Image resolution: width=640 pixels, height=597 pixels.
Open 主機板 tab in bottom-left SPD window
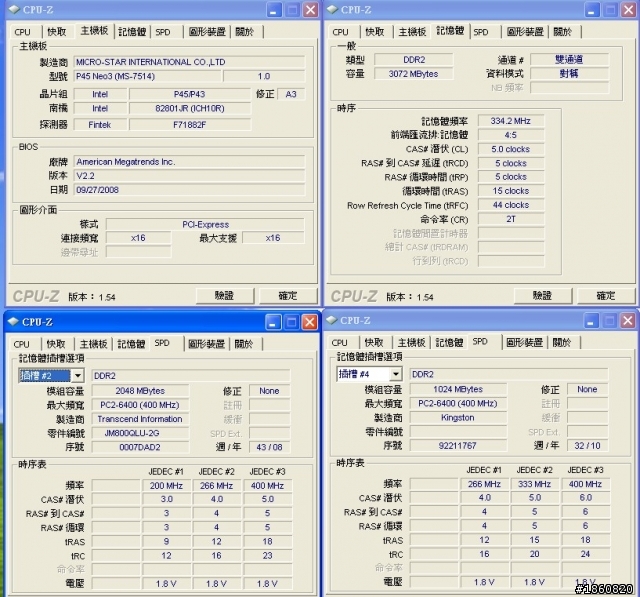tap(93, 344)
